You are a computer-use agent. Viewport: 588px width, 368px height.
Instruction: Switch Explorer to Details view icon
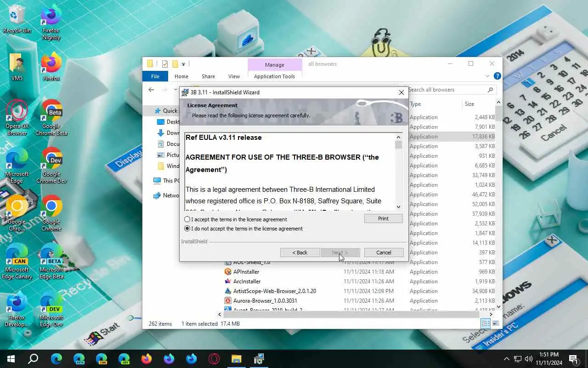[x=486, y=324]
